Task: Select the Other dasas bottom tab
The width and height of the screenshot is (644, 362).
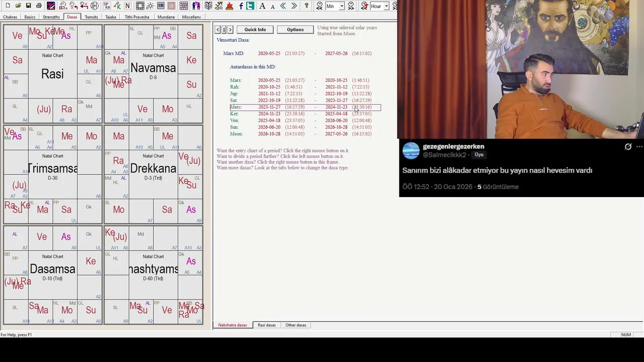Action: point(296,325)
